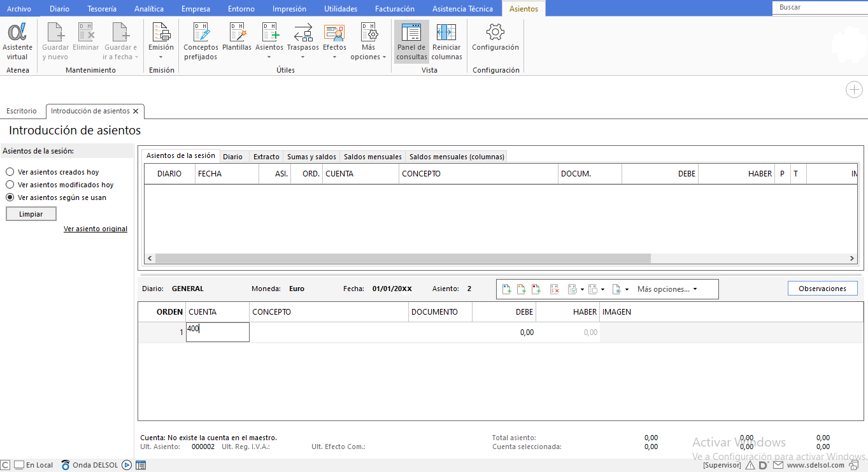Image resolution: width=868 pixels, height=472 pixels.
Task: Click Ver asiento original link
Action: tap(96, 229)
